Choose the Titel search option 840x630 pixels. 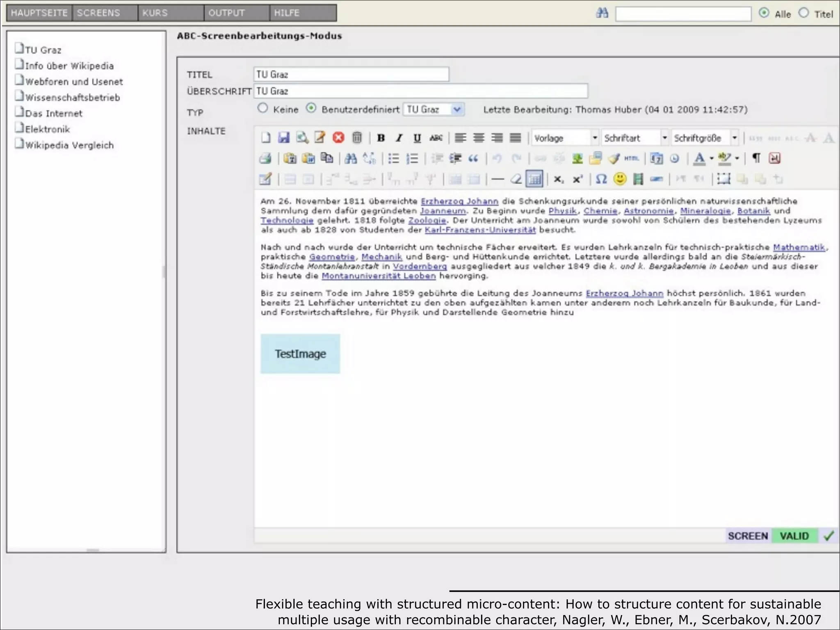tap(803, 13)
